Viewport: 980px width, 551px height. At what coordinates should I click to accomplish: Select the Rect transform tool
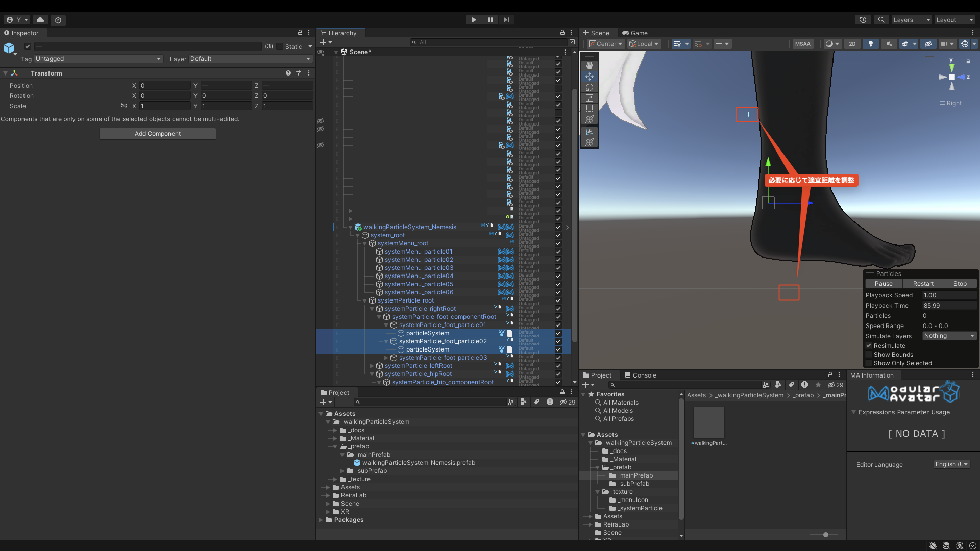point(590,109)
